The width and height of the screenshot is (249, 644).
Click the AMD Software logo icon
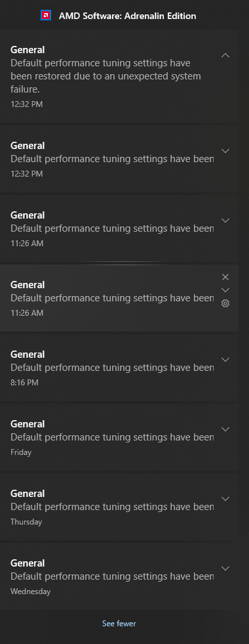coord(46,16)
